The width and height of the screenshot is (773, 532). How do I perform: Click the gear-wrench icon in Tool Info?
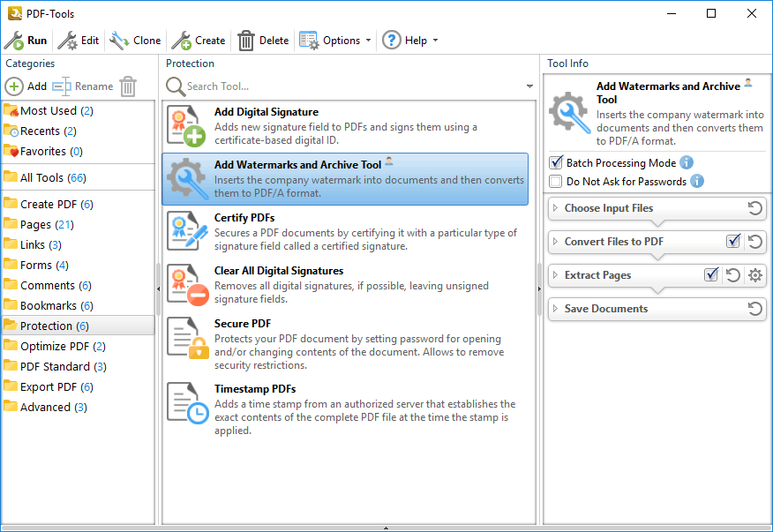[x=569, y=112]
